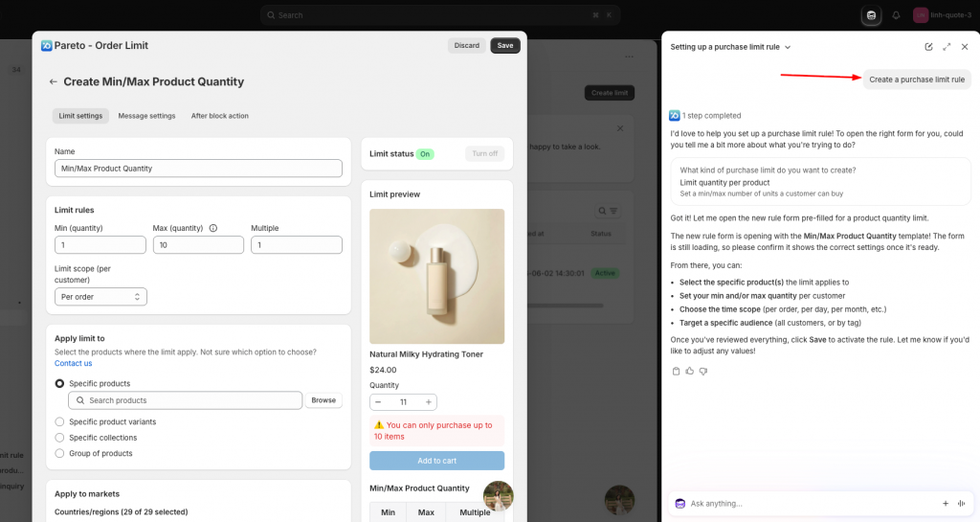This screenshot has height=522, width=980.
Task: Close the assistant side panel
Action: click(965, 47)
